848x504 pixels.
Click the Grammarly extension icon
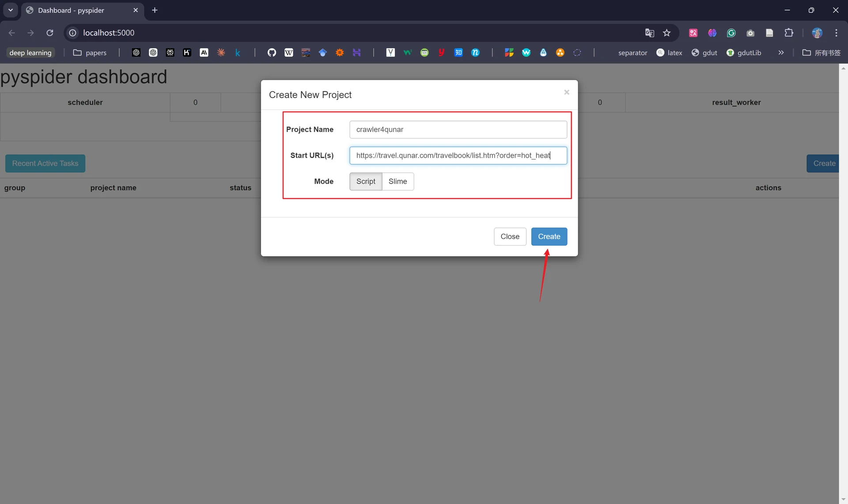[x=731, y=33]
